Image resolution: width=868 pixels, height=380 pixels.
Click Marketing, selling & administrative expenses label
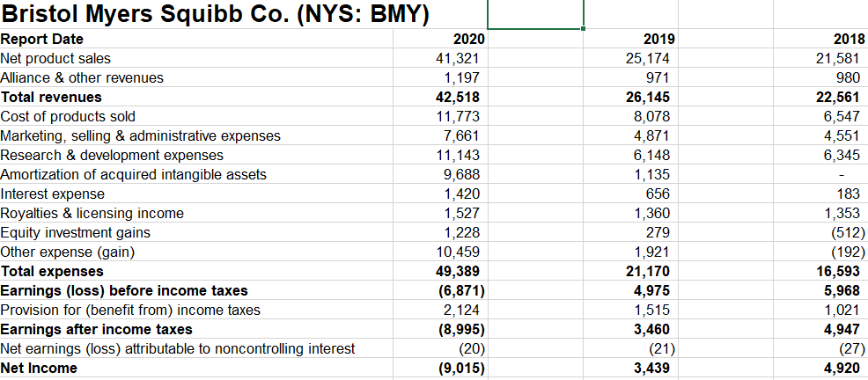pos(141,136)
